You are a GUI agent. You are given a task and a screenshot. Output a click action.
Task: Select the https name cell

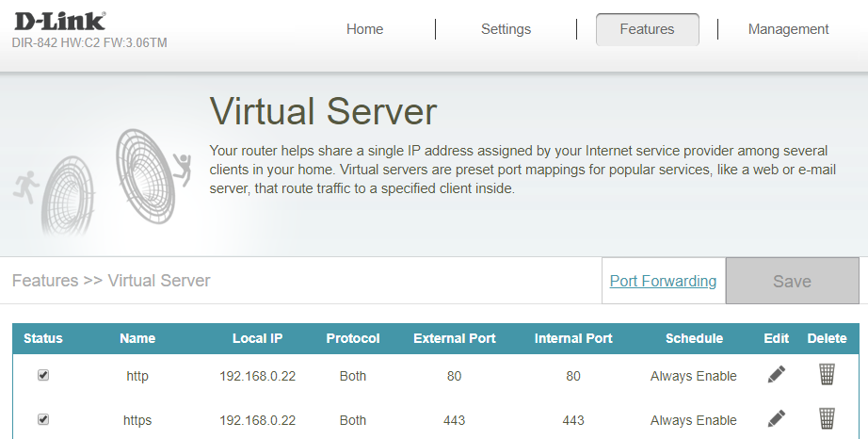point(137,420)
